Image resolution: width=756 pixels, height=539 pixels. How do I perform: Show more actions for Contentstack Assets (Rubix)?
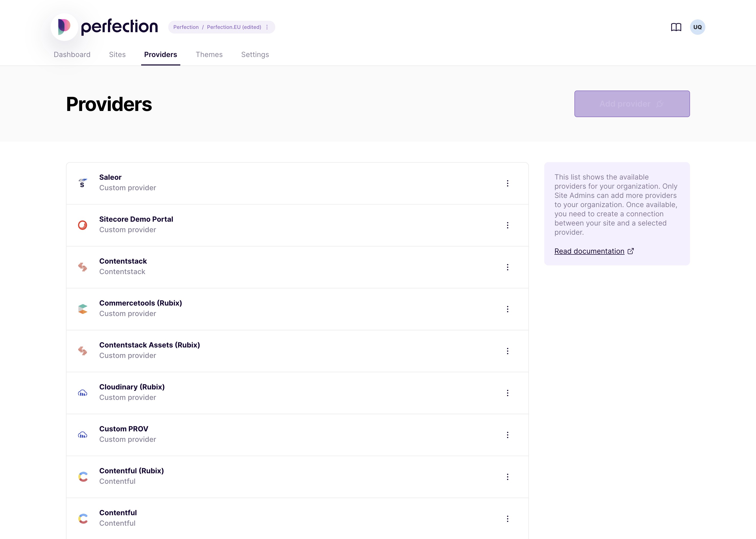507,351
